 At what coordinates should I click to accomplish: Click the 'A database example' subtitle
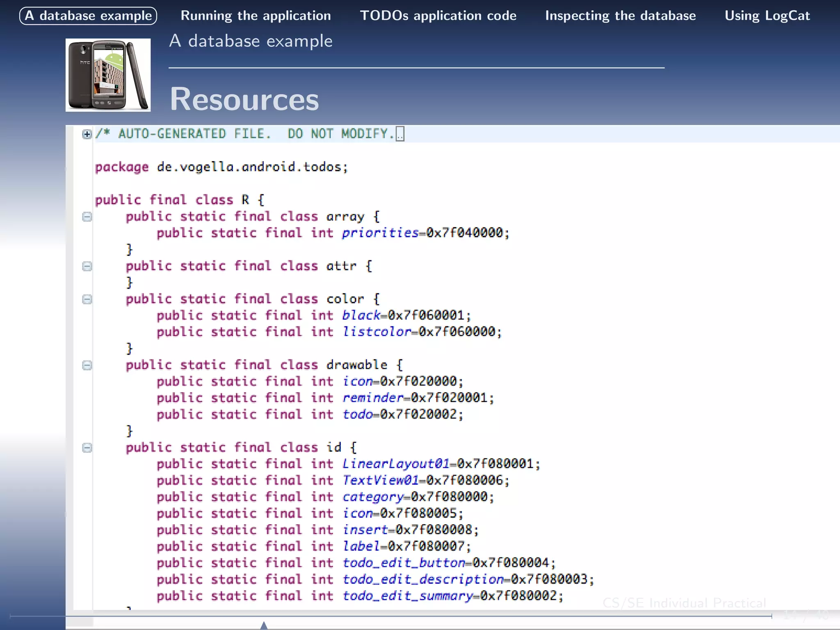point(251,41)
